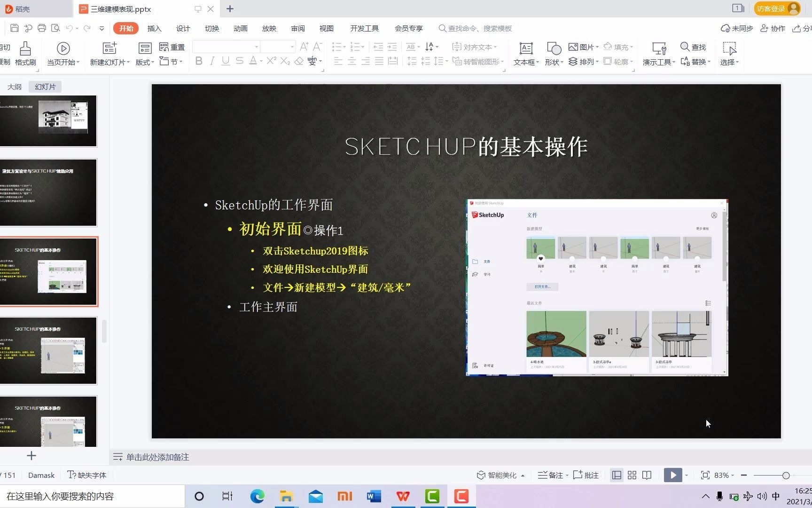
Task: Open the 节 section dropdown
Action: coord(171,62)
